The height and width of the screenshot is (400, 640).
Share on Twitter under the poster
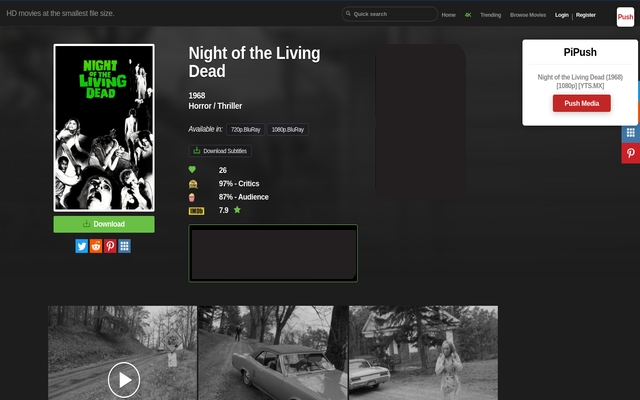(x=82, y=246)
